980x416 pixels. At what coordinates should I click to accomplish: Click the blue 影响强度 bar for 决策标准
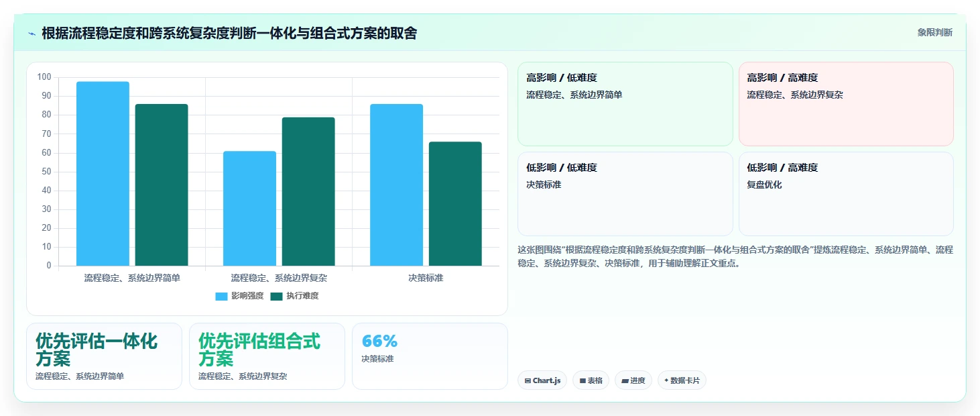[396, 185]
